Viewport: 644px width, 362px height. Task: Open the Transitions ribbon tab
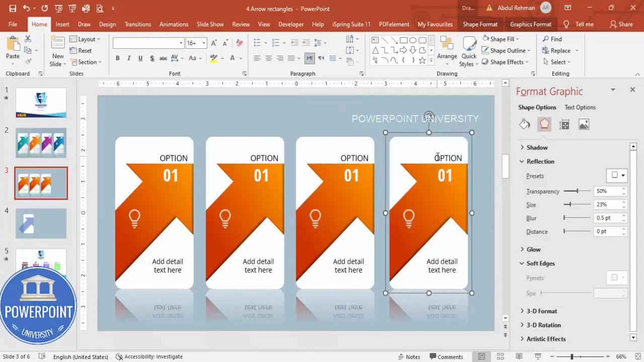[138, 24]
